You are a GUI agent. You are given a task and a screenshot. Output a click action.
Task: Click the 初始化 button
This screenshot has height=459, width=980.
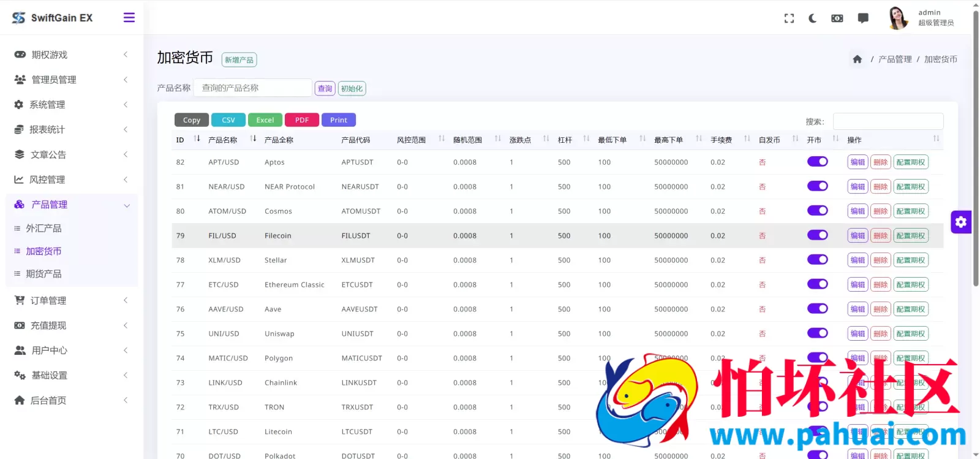pos(352,88)
